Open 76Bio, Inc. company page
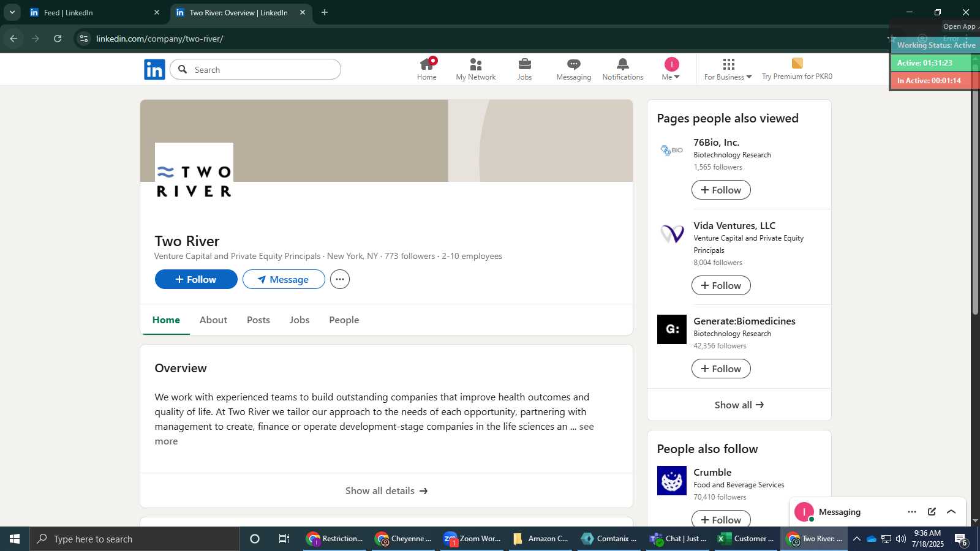This screenshot has width=980, height=551. [x=716, y=142]
